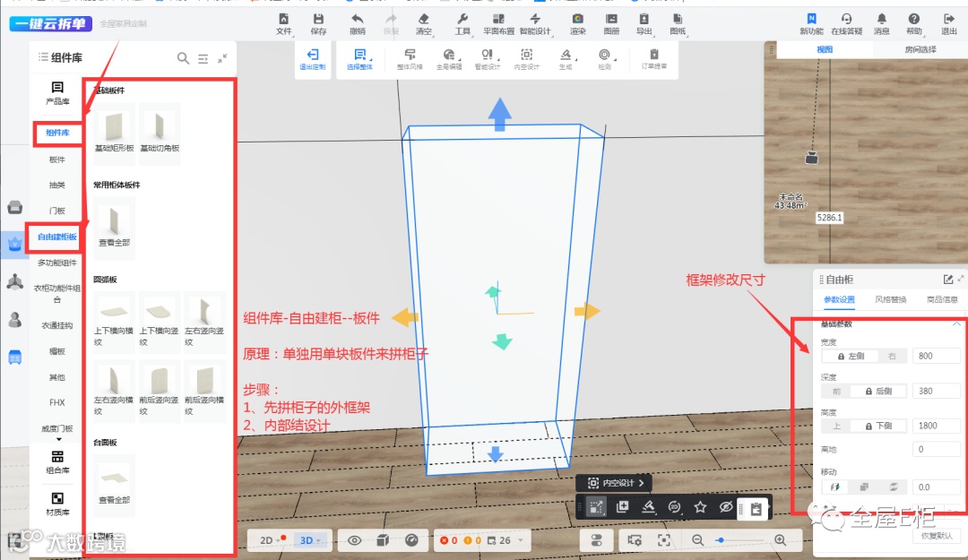Viewport: 968px width, 560px height.
Task: Open the 产品库 product library
Action: (57, 93)
